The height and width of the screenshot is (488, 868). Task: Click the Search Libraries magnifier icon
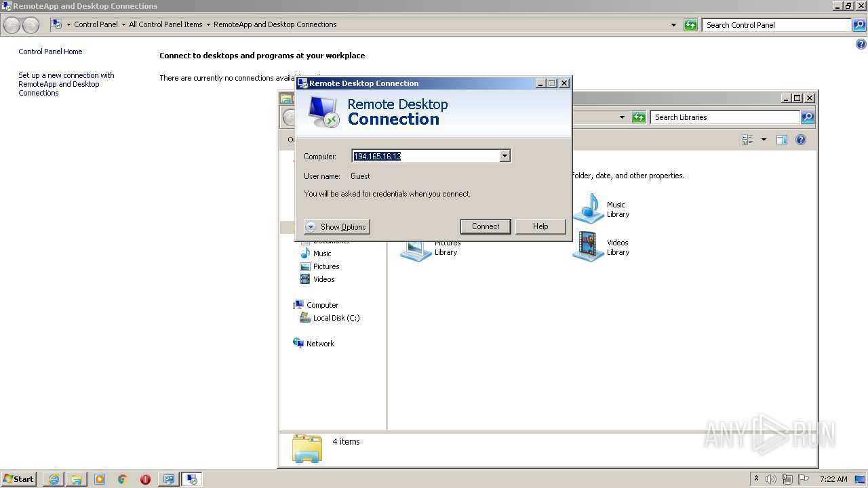(x=807, y=117)
